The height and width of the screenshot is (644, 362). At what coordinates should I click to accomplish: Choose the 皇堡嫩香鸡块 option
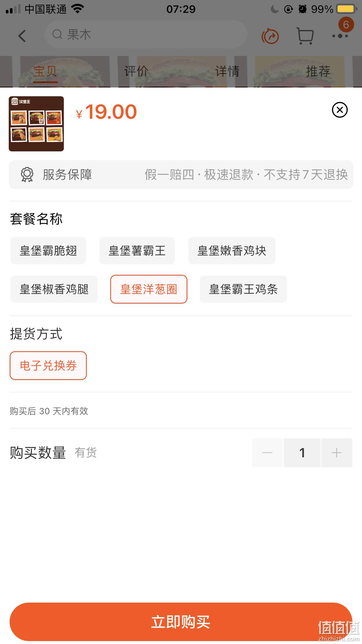tap(232, 251)
